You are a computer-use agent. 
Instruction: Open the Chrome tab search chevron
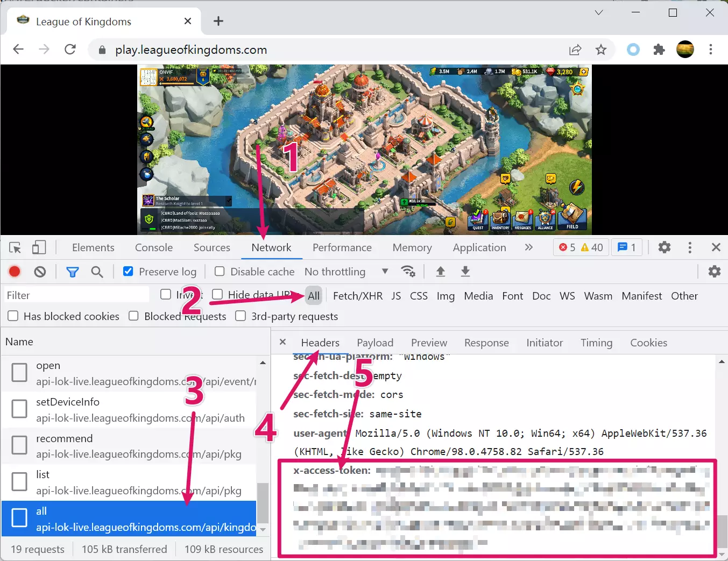click(599, 12)
